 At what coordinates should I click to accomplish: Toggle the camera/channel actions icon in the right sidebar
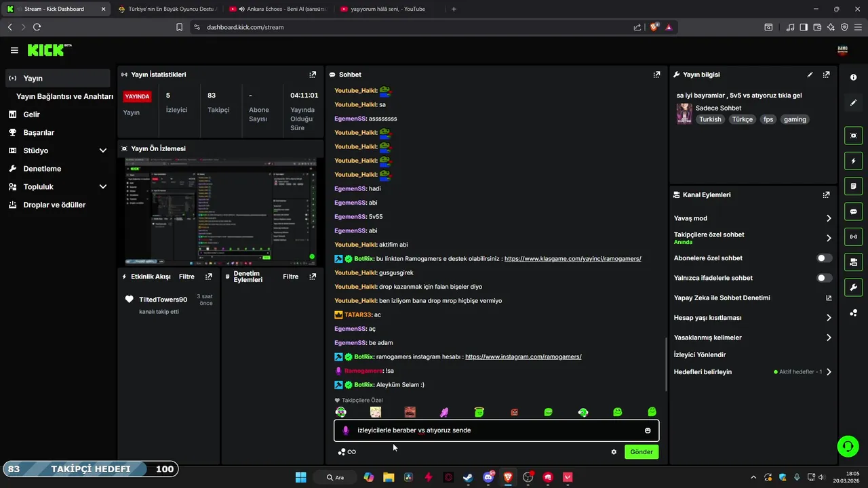click(x=853, y=262)
